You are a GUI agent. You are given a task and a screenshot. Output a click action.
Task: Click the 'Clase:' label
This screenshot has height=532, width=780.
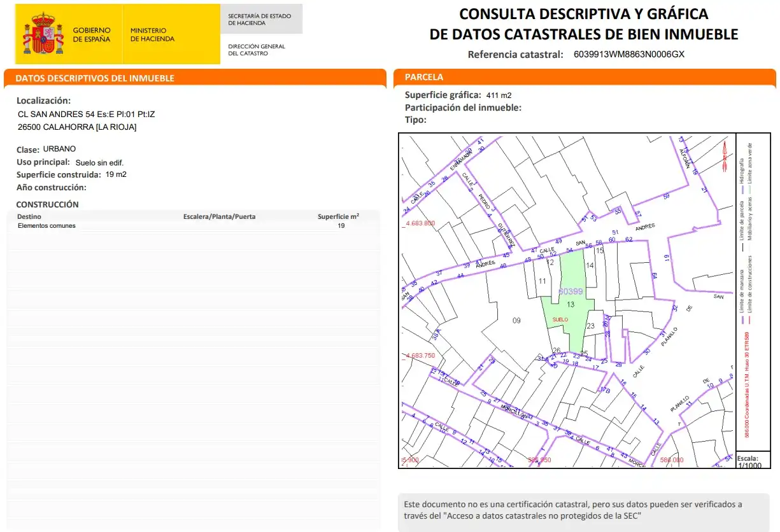[x=28, y=150]
